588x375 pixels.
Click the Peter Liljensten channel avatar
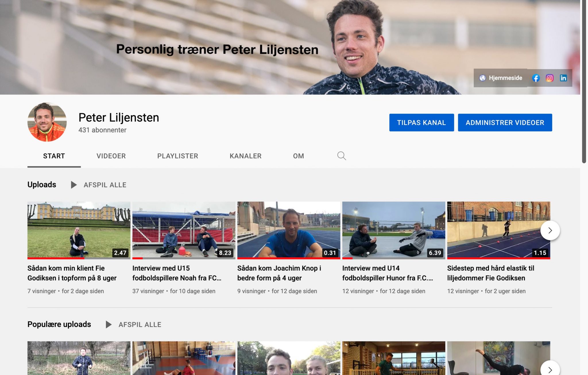coord(47,122)
